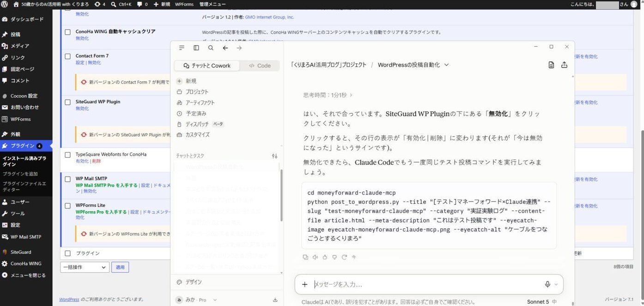Give the response a thumbs up

click(x=325, y=257)
